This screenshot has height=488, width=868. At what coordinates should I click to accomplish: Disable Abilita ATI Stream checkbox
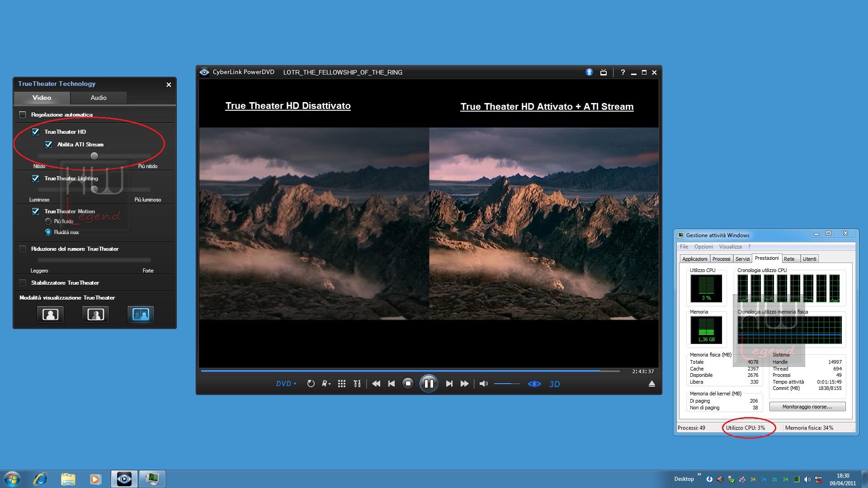coord(49,145)
